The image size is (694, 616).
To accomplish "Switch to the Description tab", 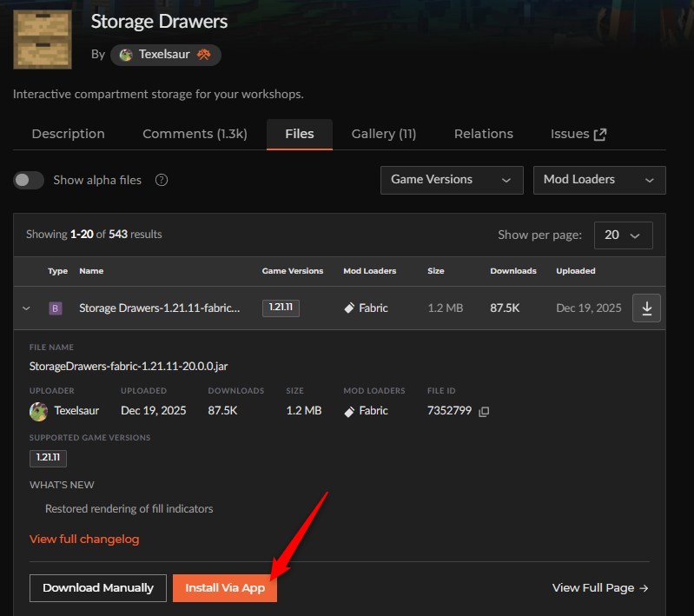I will 68,134.
